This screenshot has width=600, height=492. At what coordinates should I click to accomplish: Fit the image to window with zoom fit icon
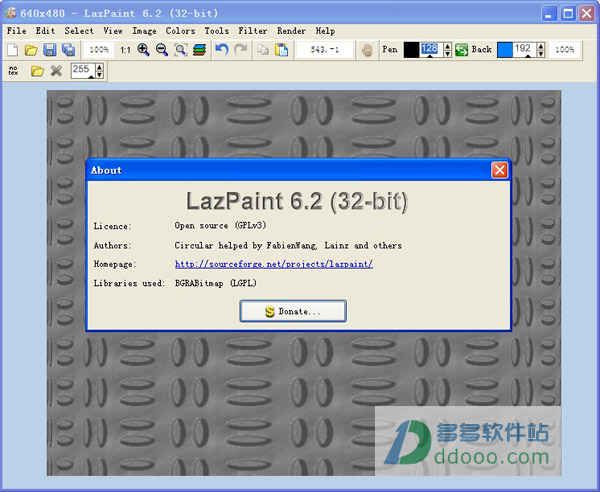point(181,50)
